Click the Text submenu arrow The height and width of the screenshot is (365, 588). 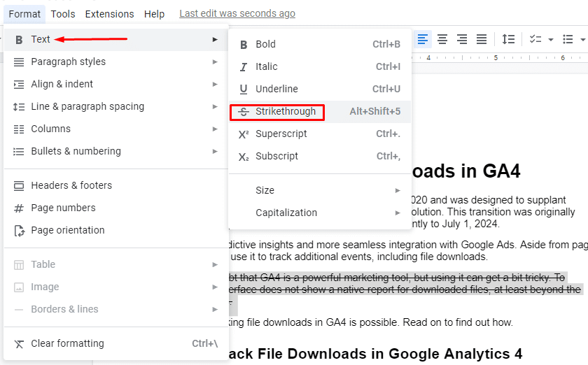pos(215,39)
